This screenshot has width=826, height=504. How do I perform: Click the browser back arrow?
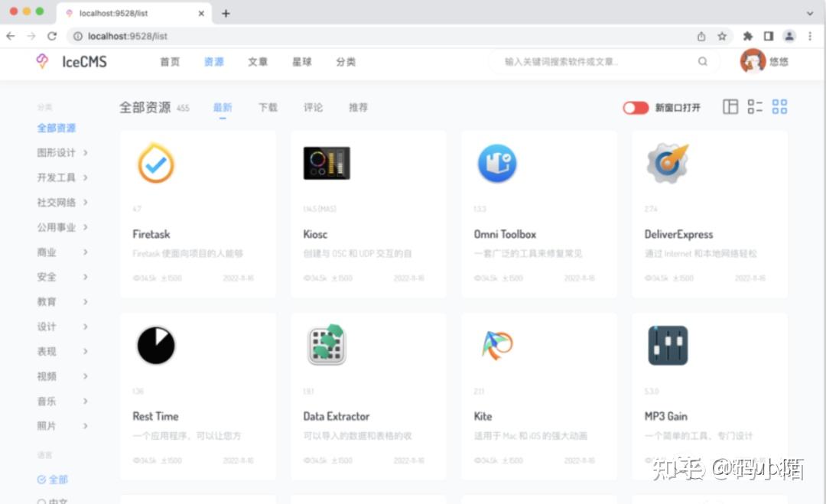(11, 36)
